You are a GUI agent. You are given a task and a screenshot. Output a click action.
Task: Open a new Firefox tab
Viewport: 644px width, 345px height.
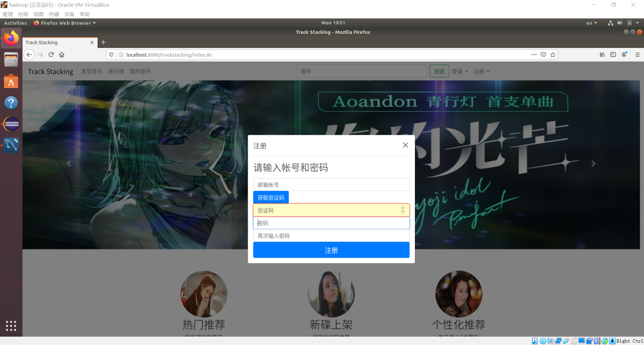click(x=103, y=42)
